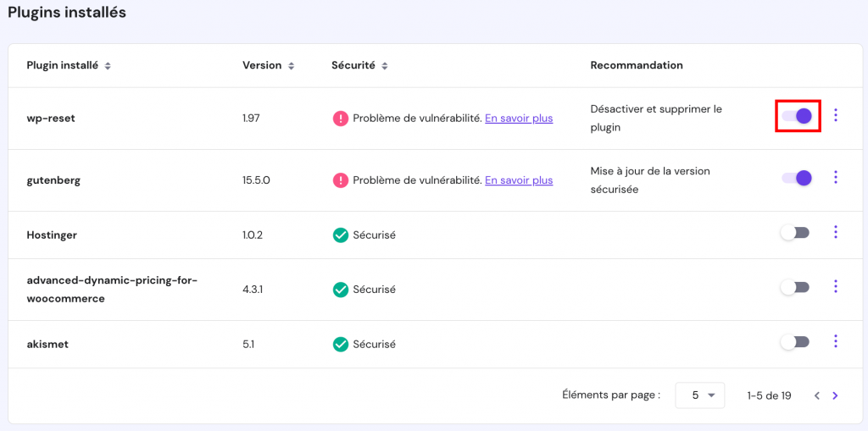Open the three-dot menu for gutenberg
The height and width of the screenshot is (431, 868).
[836, 177]
